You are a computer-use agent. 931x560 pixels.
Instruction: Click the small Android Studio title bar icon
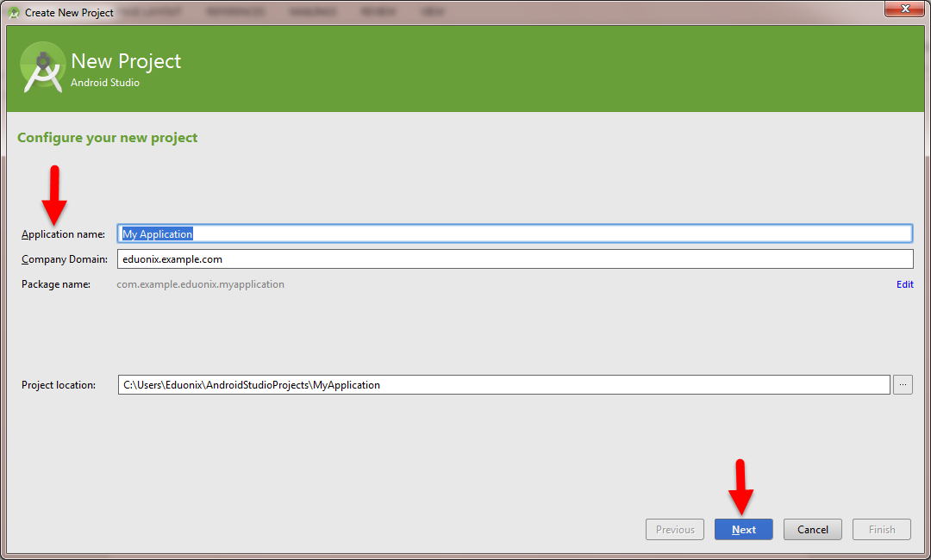tap(14, 12)
